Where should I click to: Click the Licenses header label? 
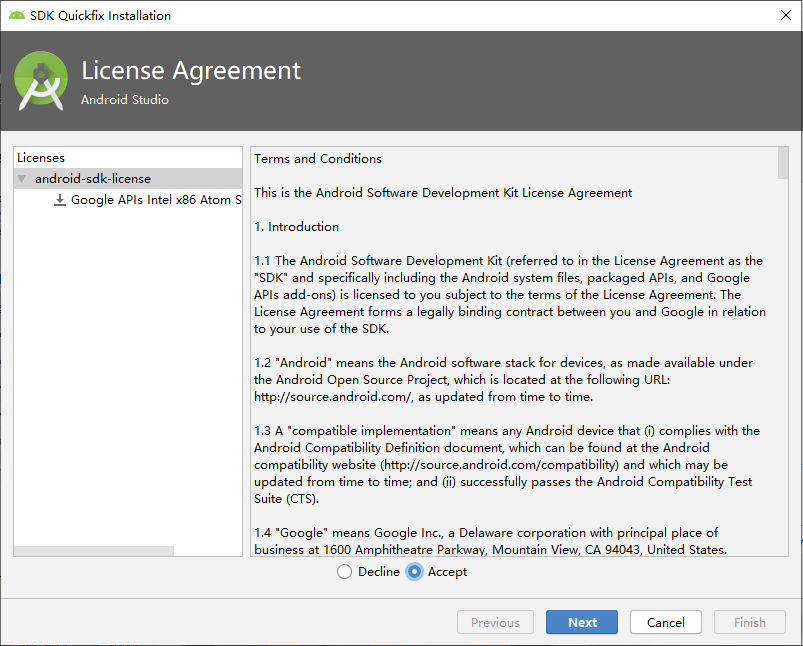point(41,158)
